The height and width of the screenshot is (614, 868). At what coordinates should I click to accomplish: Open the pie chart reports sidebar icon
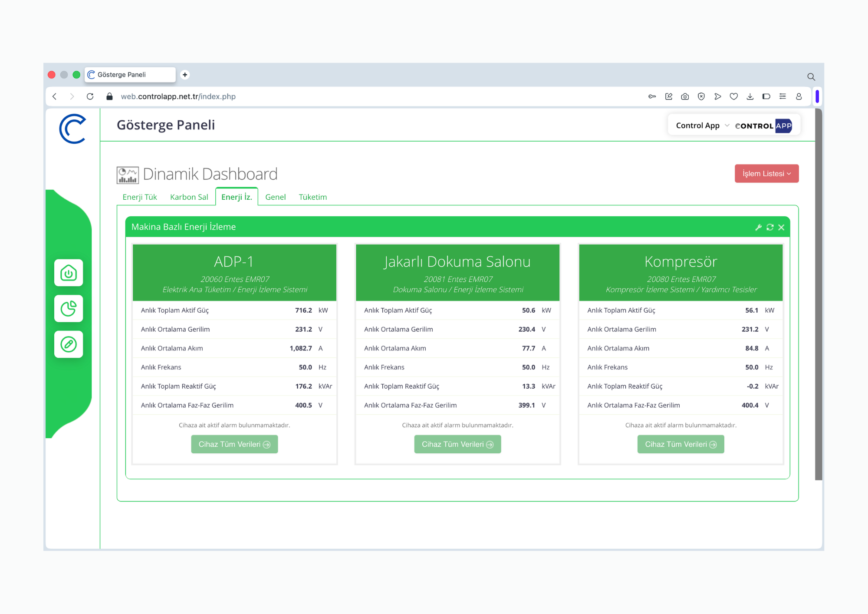(x=69, y=308)
